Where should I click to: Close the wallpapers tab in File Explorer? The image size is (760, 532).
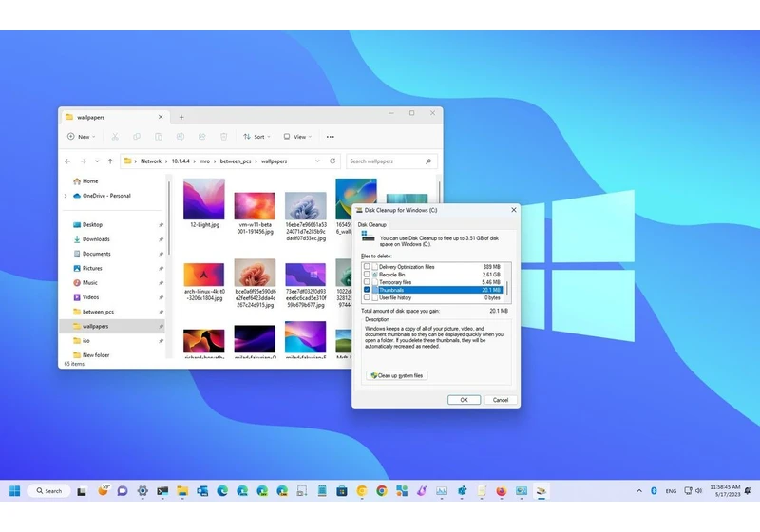point(161,117)
